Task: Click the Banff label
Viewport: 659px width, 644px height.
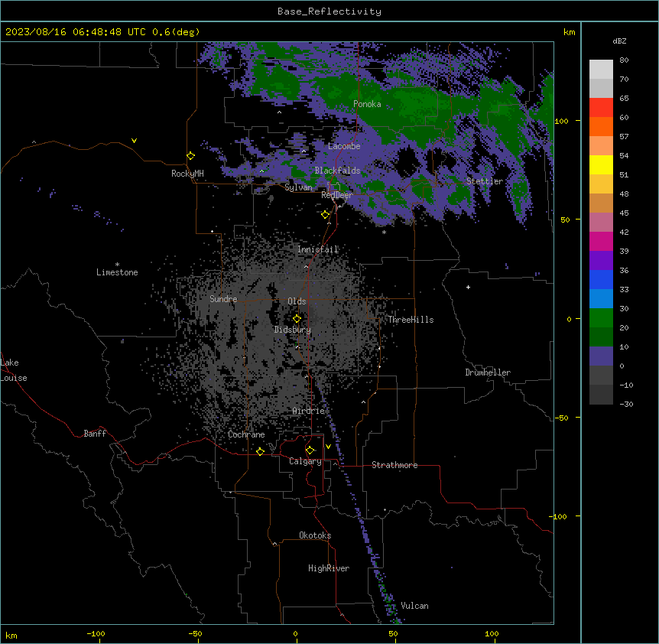Action: (x=95, y=434)
